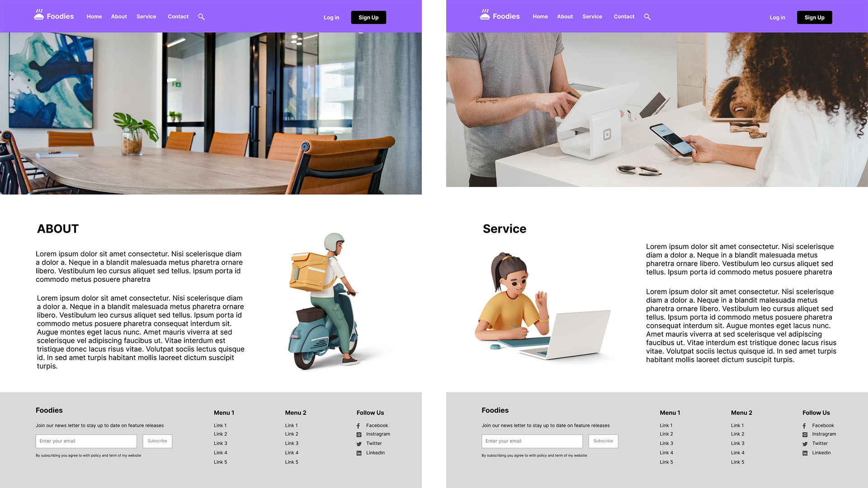This screenshot has width=868, height=488.
Task: Click Contact menu item in left navbar
Action: [178, 16]
